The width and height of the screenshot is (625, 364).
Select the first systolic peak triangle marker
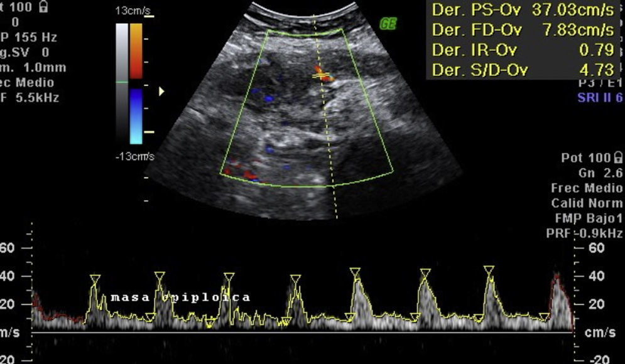[x=95, y=278]
